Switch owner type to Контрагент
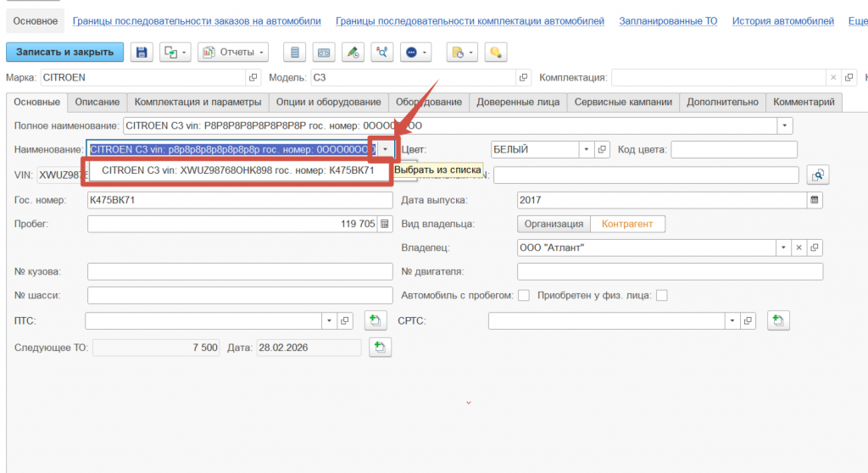The height and width of the screenshot is (473, 868). [x=627, y=224]
